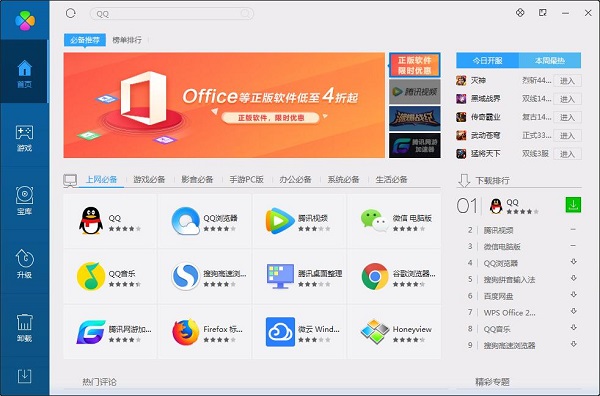The height and width of the screenshot is (396, 600).
Task: Select the 上网必备 category tab
Action: [x=101, y=179]
